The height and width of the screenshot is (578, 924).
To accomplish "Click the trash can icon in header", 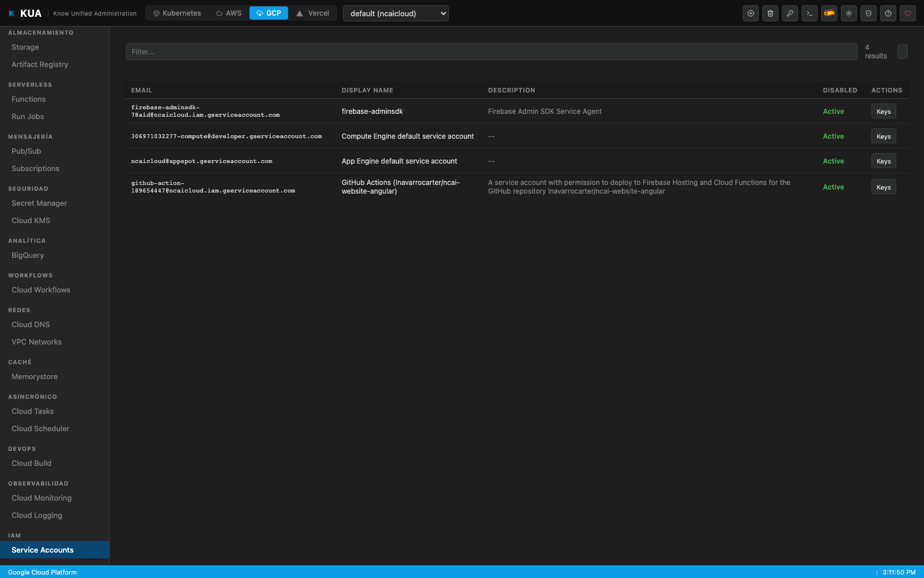I will click(x=770, y=13).
